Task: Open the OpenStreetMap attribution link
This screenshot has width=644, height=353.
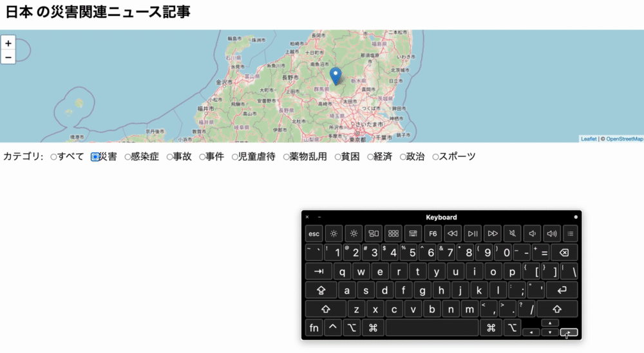Action: 624,139
